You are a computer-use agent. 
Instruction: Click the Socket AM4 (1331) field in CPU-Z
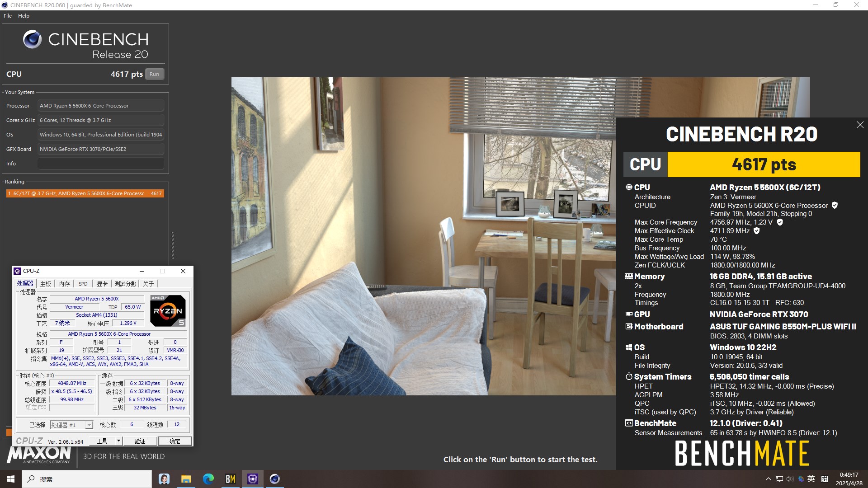point(97,315)
